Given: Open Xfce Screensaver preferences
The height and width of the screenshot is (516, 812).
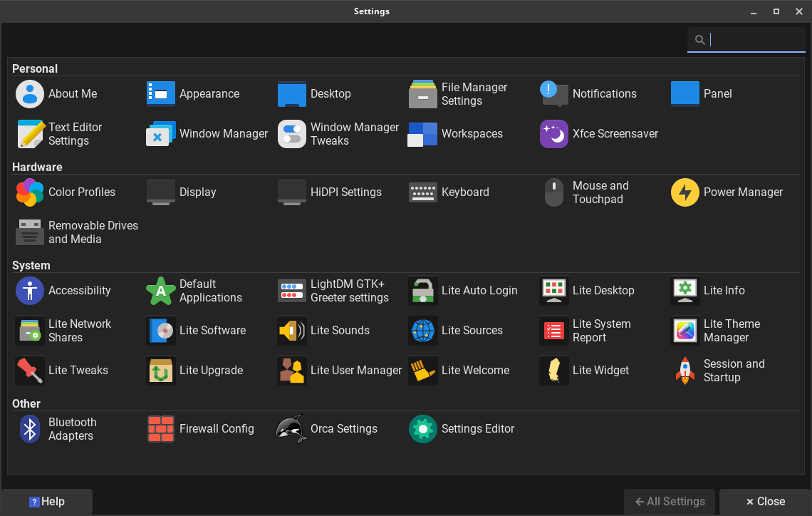Looking at the screenshot, I should [x=600, y=134].
